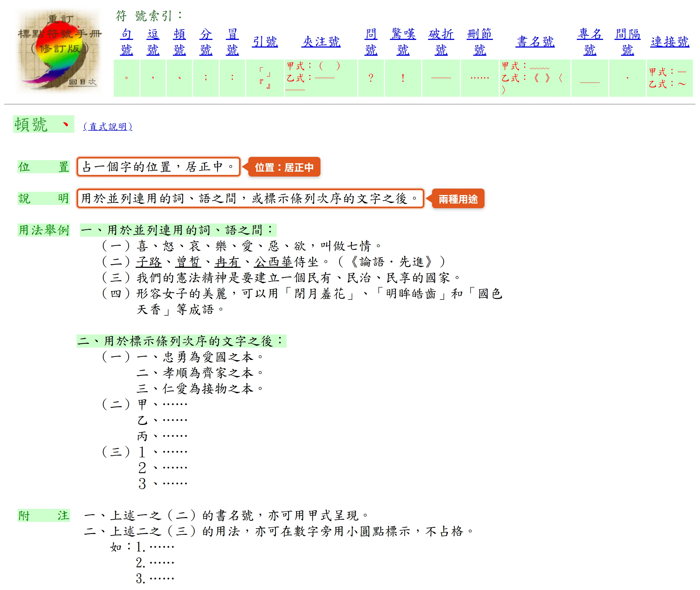Screen dimensions: 700x590
Task: Click the 引號 symbol cell with 「」『』
Action: [265, 78]
